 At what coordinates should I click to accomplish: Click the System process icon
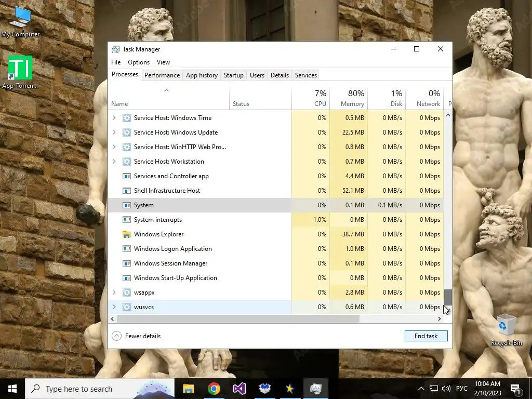(127, 205)
